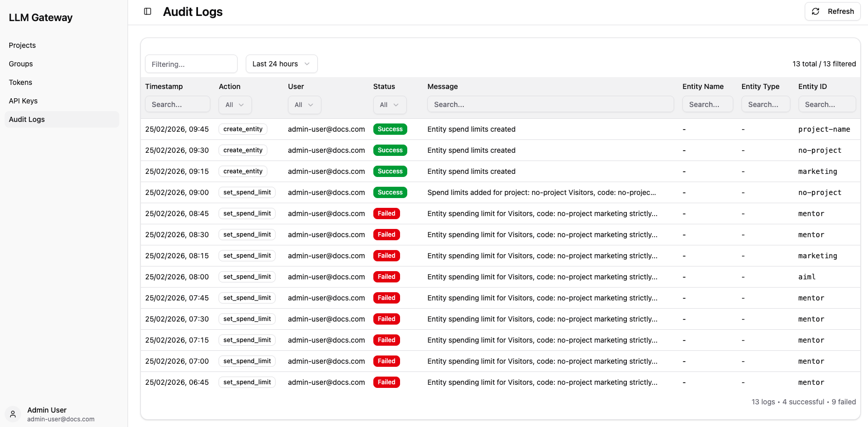Click message text in 07:00 row
This screenshot has height=427, width=868.
(542, 361)
